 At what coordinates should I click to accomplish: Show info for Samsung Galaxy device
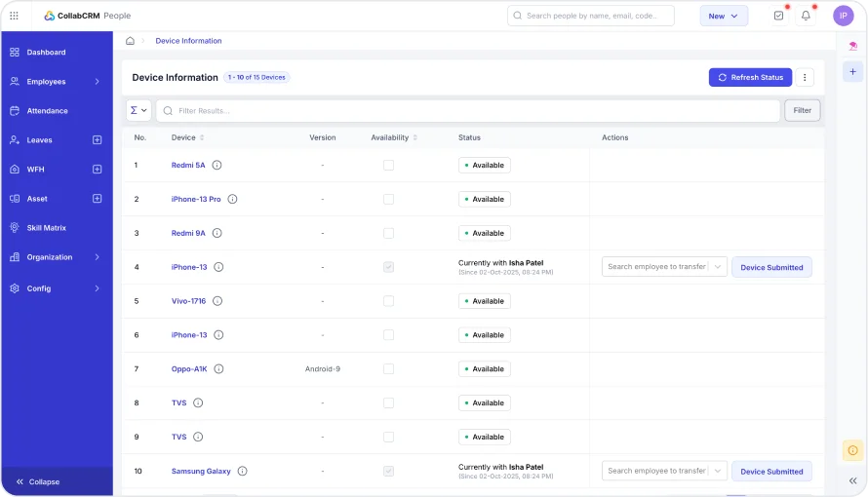coord(243,471)
